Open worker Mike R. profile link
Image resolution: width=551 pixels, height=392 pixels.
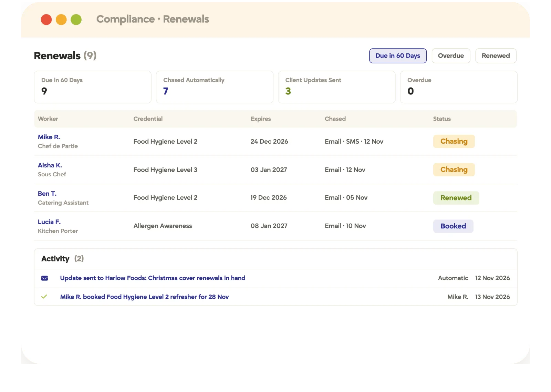tap(49, 137)
